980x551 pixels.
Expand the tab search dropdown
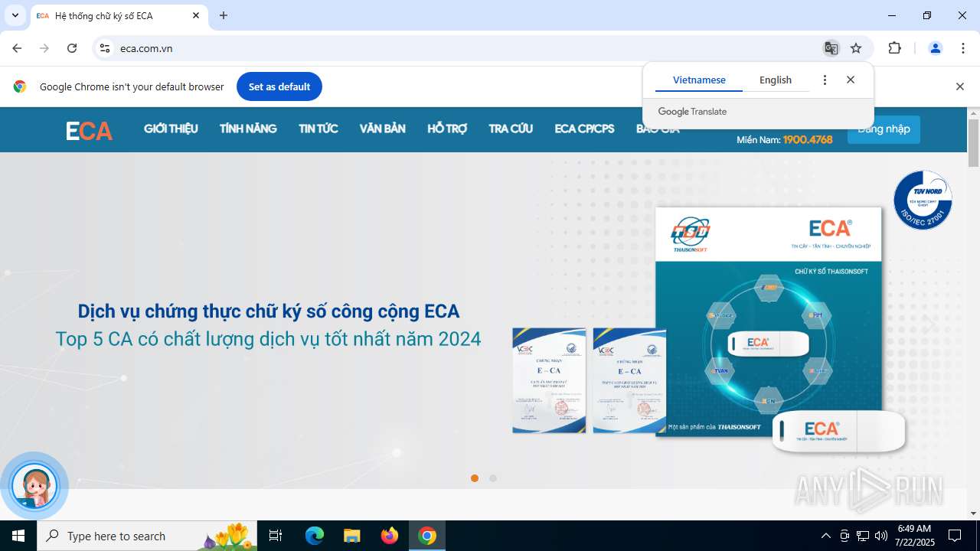point(15,15)
